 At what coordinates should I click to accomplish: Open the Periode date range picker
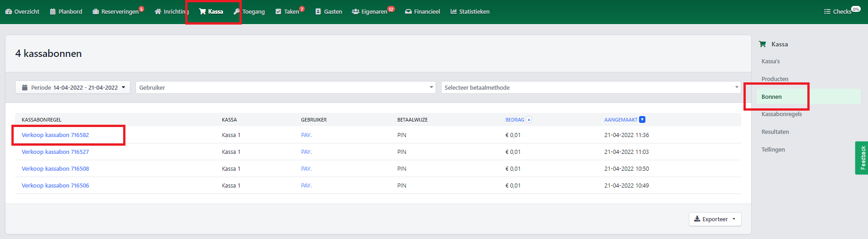click(73, 87)
